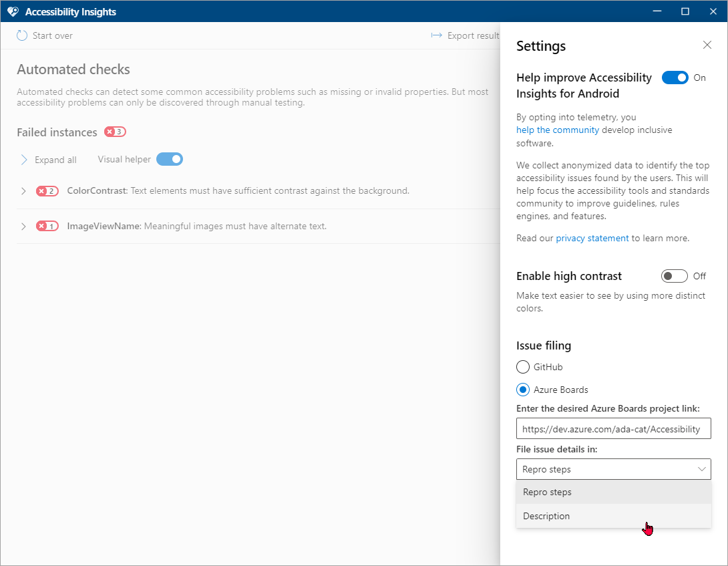Click the Enable high contrast label
The height and width of the screenshot is (566, 728).
(x=569, y=276)
